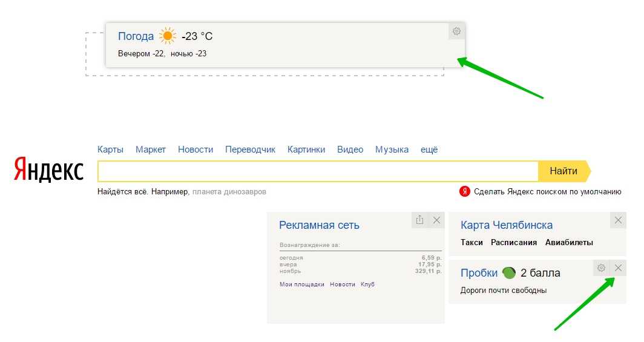Viewport: 644px width, 342px height.
Task: Click the Yandex search input field
Action: pyautogui.click(x=318, y=171)
